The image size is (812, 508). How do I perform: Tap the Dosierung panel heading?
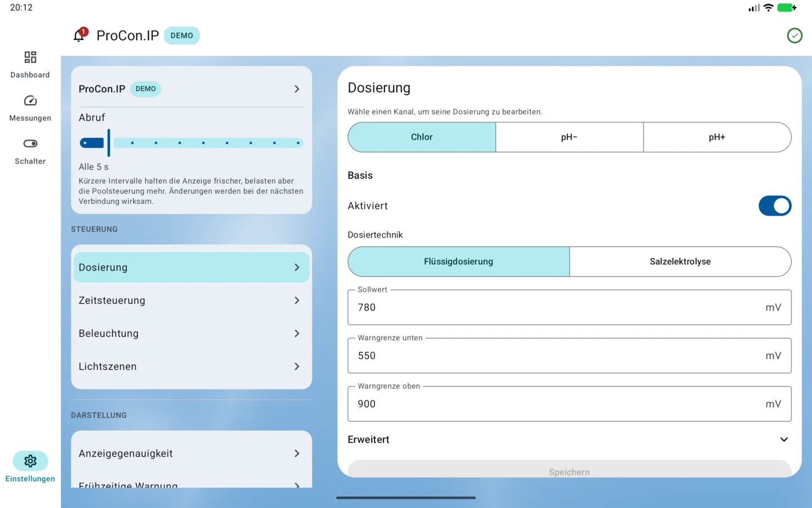coord(379,88)
